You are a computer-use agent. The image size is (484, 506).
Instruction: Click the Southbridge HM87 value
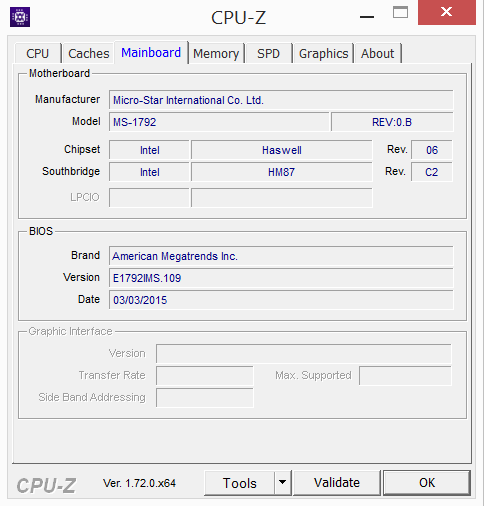[x=282, y=172]
